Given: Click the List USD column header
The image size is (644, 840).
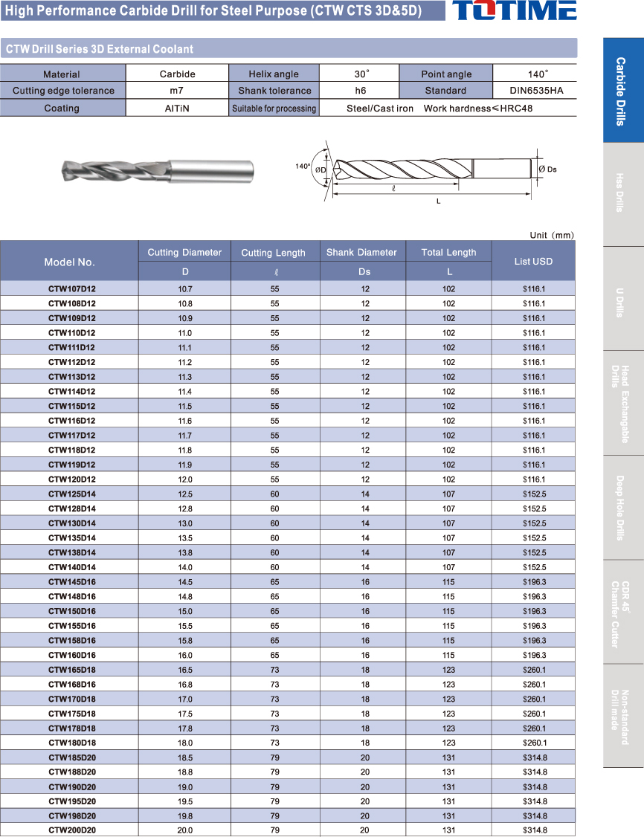Looking at the screenshot, I should click(x=533, y=262).
